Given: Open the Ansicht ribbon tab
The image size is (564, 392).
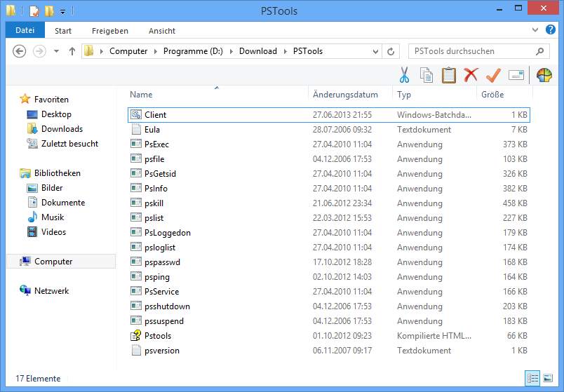Looking at the screenshot, I should coord(162,31).
